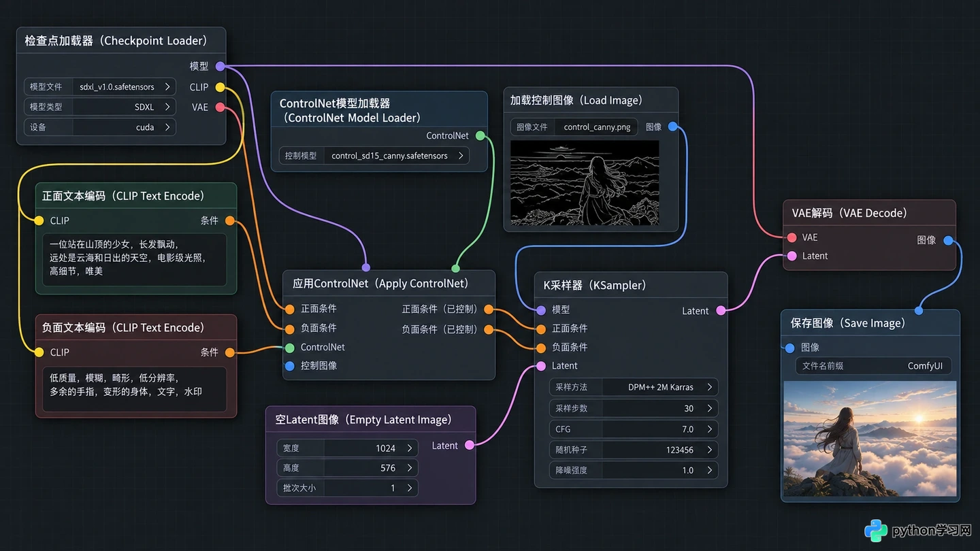Click the VAE output socket on Checkpoint Loader

[220, 107]
